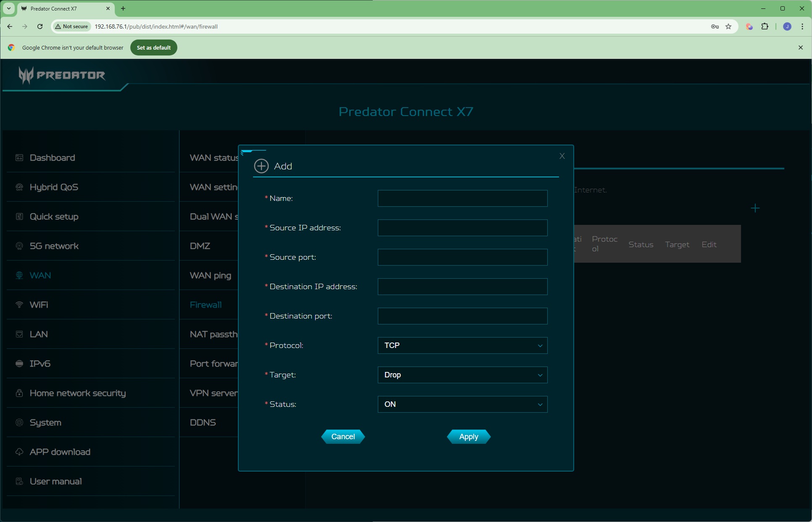Bookmark this page with star icon

click(x=728, y=26)
